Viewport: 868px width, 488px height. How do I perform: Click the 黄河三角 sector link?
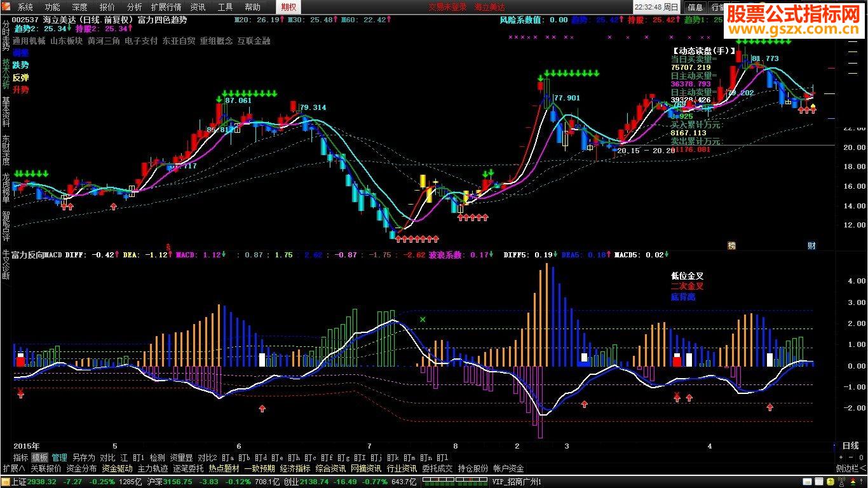[x=104, y=41]
